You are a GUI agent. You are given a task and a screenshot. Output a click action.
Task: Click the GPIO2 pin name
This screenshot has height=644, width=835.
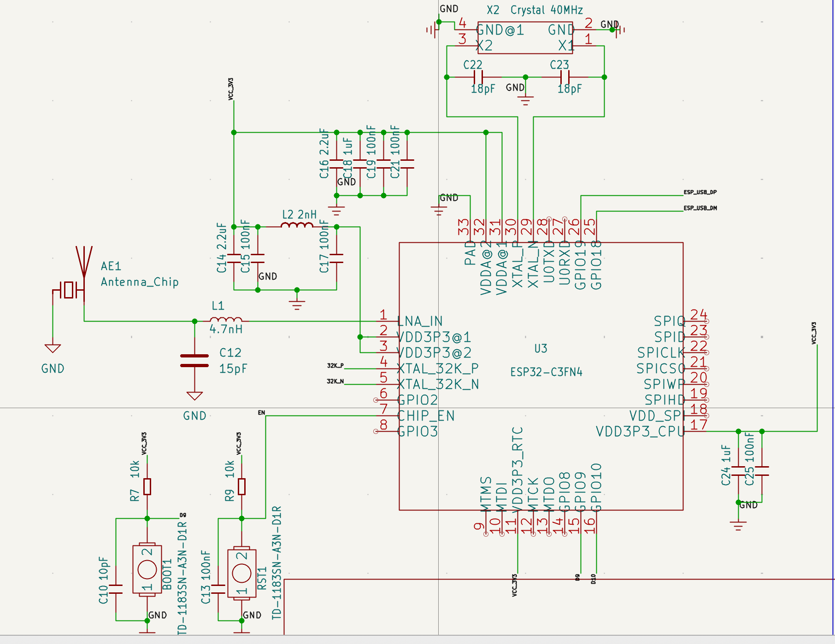coord(418,400)
